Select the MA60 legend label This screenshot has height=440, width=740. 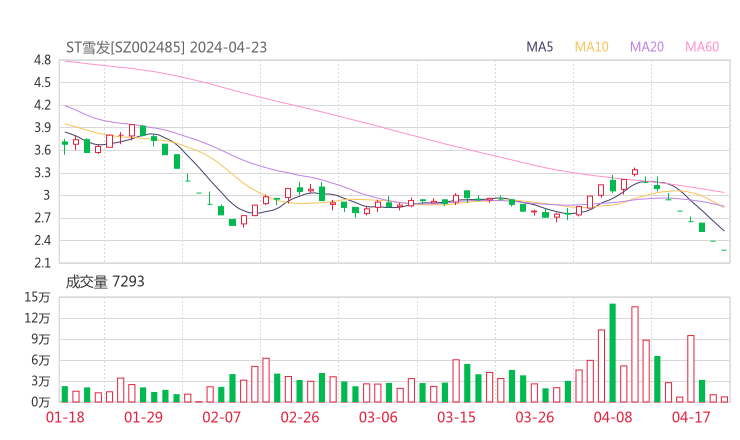pos(702,47)
